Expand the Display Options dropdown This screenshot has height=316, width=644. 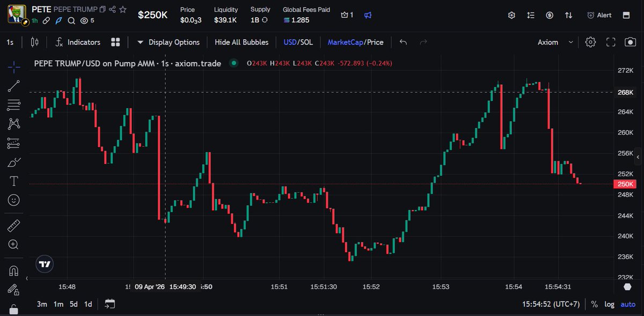pyautogui.click(x=168, y=42)
